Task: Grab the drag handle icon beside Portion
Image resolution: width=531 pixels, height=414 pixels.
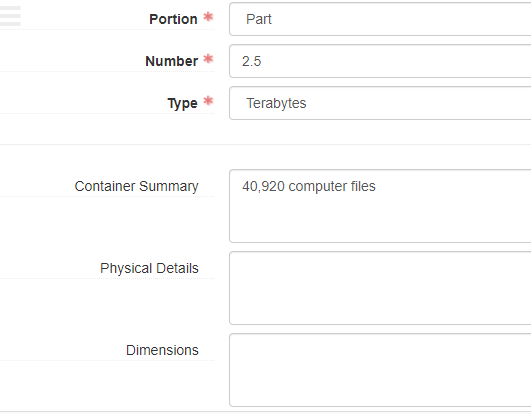Action: coord(10,16)
